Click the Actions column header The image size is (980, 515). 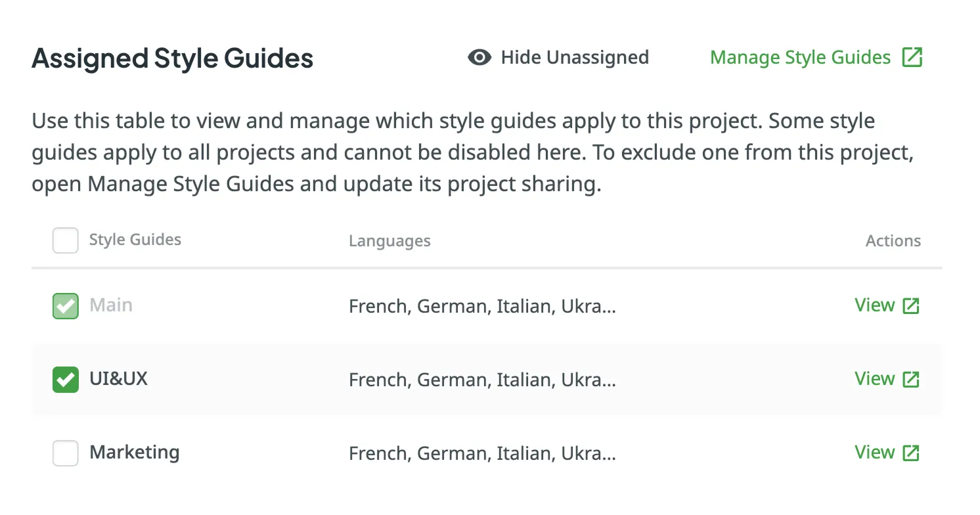893,241
